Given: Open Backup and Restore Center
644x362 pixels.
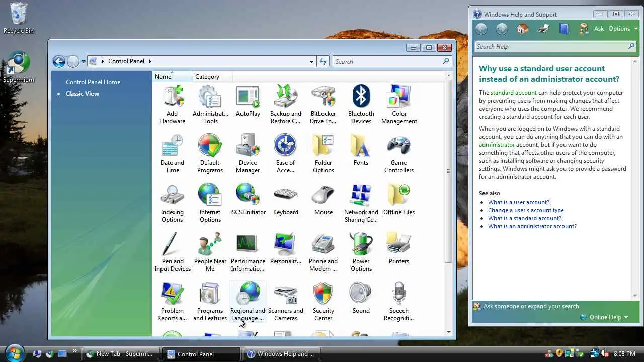Looking at the screenshot, I should coord(286,105).
